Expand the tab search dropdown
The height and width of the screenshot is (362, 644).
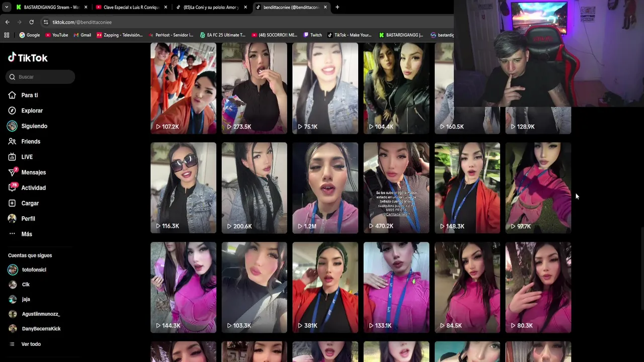point(6,7)
